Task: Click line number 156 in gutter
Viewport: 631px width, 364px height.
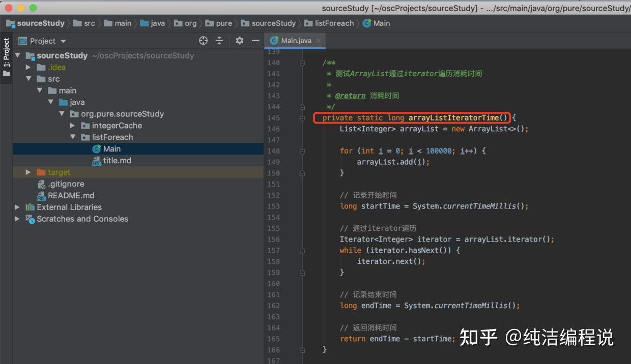Action: click(273, 239)
